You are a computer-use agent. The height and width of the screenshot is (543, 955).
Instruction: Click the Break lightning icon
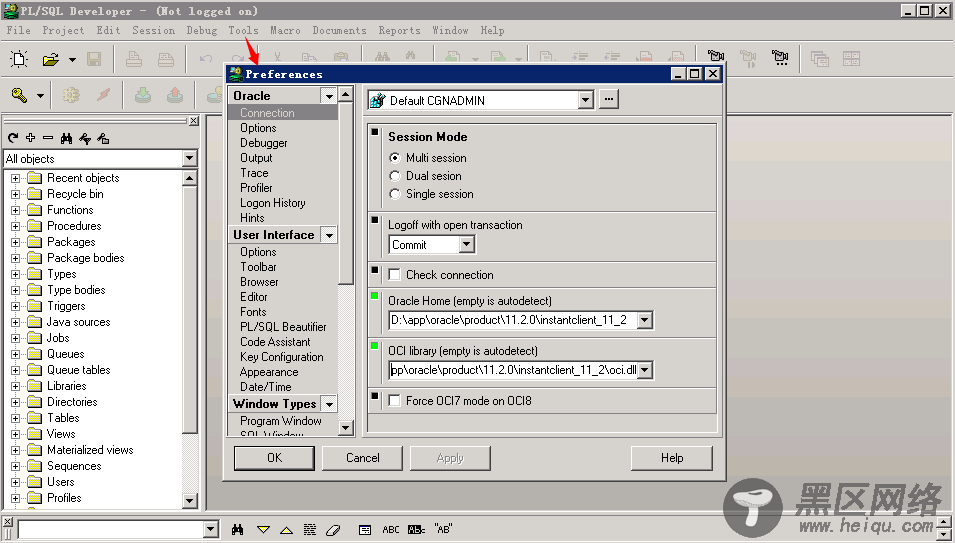point(104,95)
